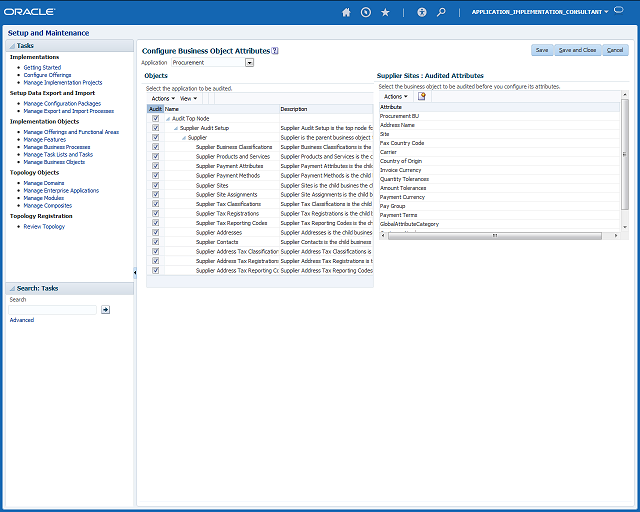Toggle audit checkbox for Supplier Business Classifications
This screenshot has width=640, height=512.
point(156,147)
